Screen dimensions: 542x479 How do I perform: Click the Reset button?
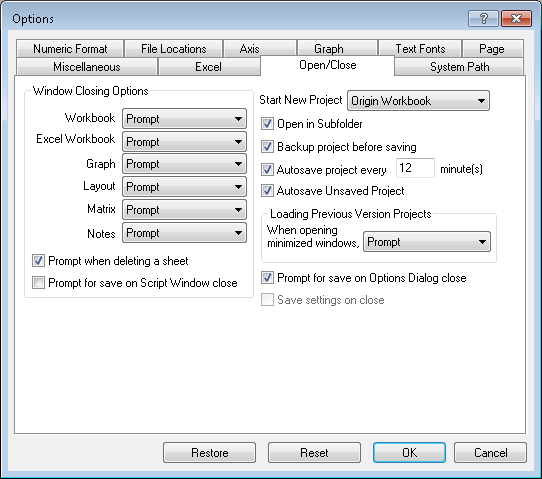point(314,452)
